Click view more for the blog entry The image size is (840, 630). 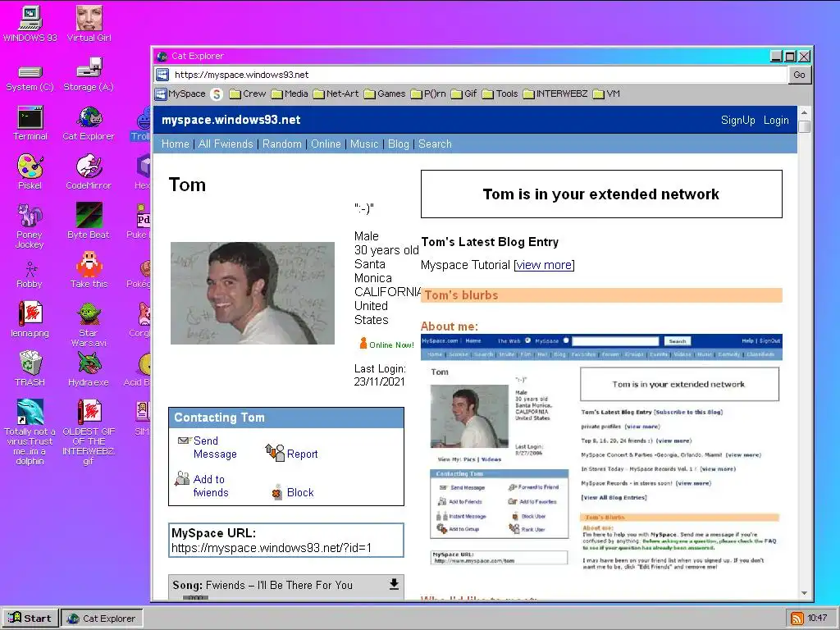(544, 265)
